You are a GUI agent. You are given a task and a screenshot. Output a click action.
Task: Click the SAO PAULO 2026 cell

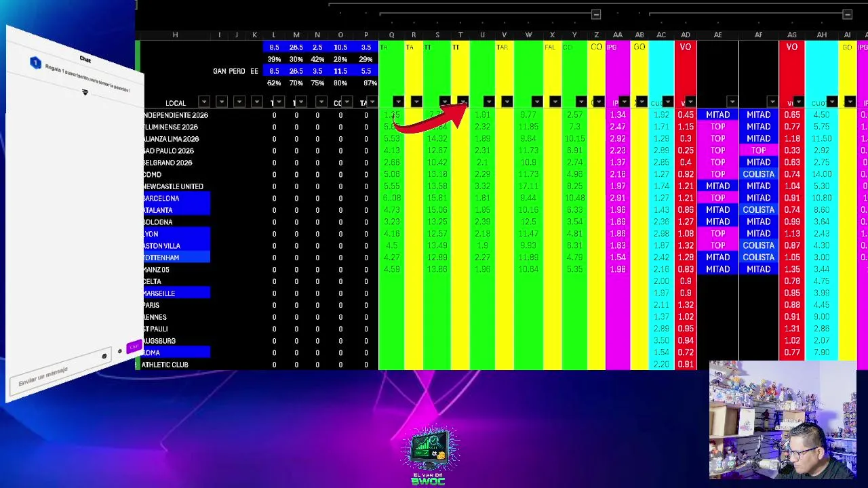pos(176,150)
